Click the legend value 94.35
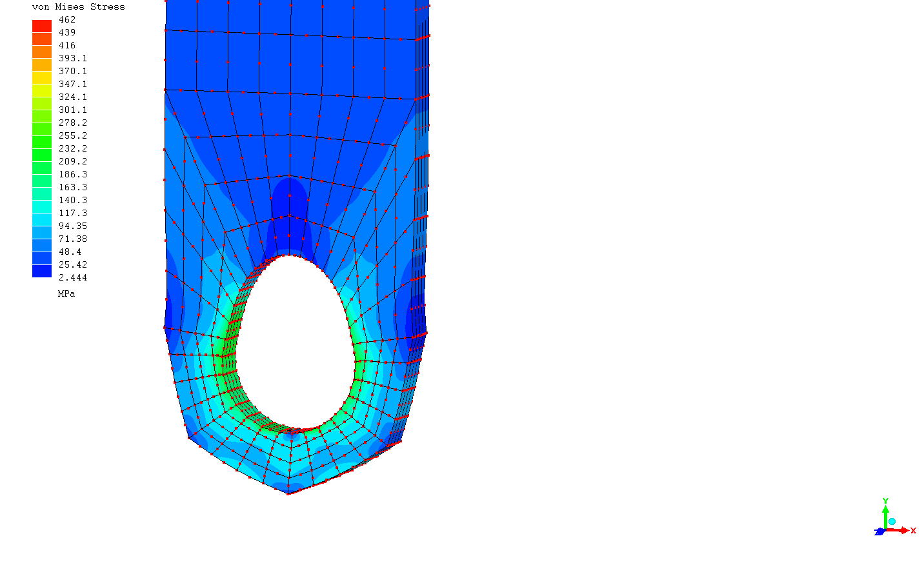This screenshot has width=924, height=565. (x=73, y=226)
